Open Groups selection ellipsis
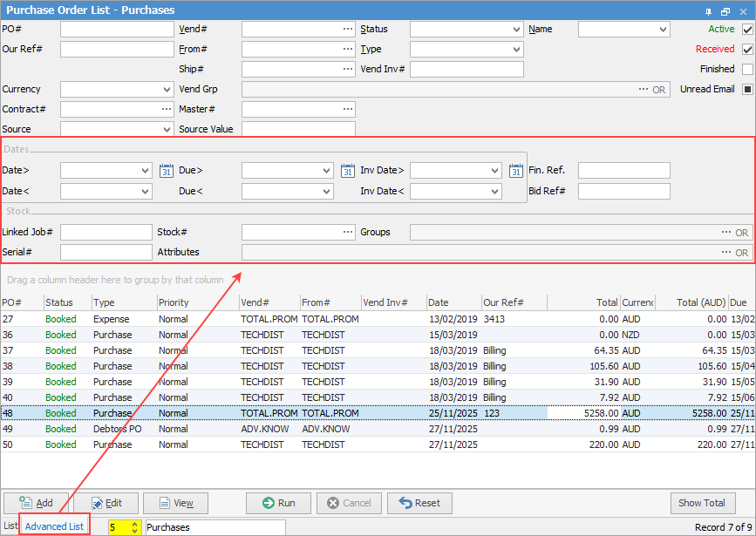The height and width of the screenshot is (536, 756). tap(726, 233)
